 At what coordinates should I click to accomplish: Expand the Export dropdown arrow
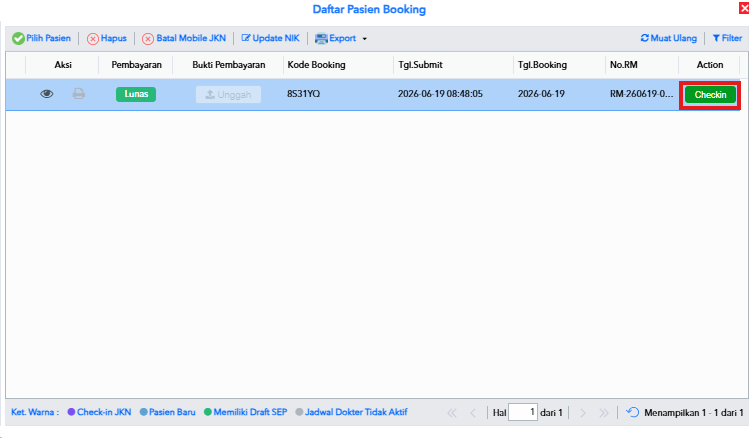364,39
